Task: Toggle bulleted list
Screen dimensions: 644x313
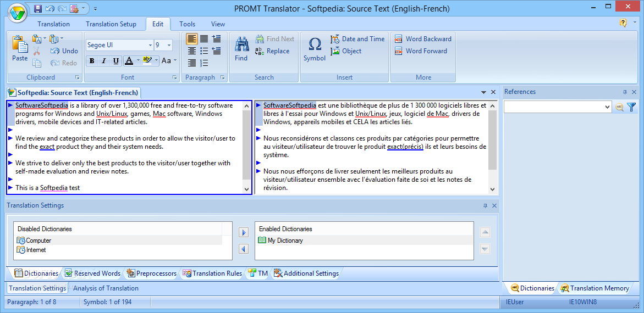Action: tap(204, 51)
